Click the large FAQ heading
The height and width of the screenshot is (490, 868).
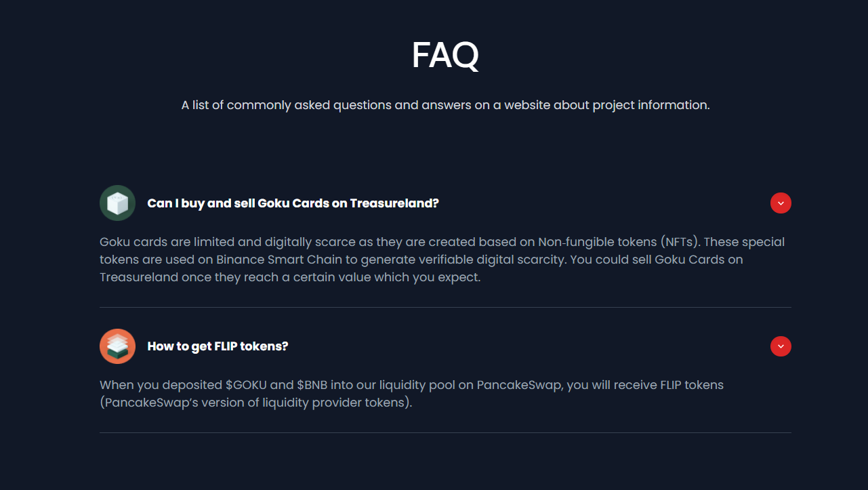click(x=445, y=56)
